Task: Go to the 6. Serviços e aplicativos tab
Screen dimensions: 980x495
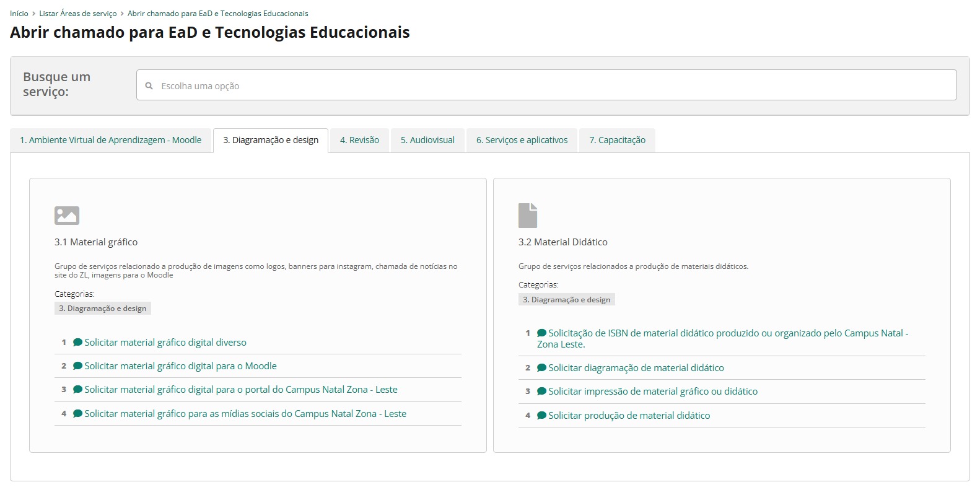Action: [522, 141]
